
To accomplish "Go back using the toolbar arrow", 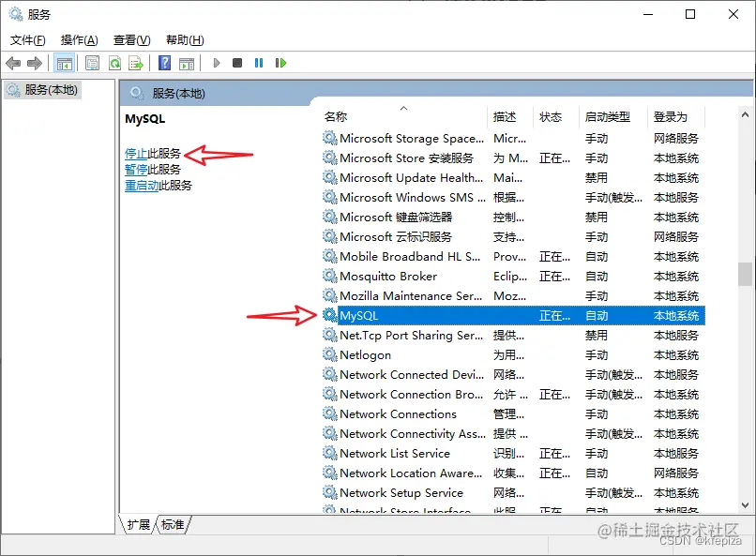I will tap(13, 63).
